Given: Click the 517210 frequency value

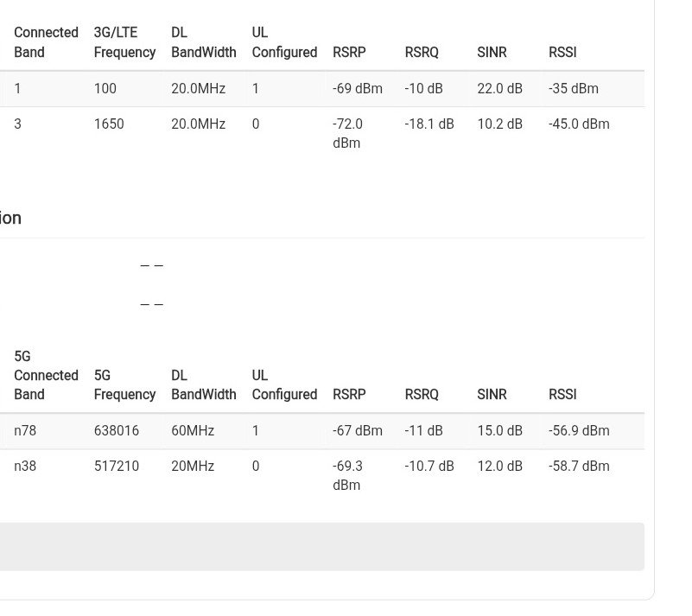Looking at the screenshot, I should click(x=117, y=466).
